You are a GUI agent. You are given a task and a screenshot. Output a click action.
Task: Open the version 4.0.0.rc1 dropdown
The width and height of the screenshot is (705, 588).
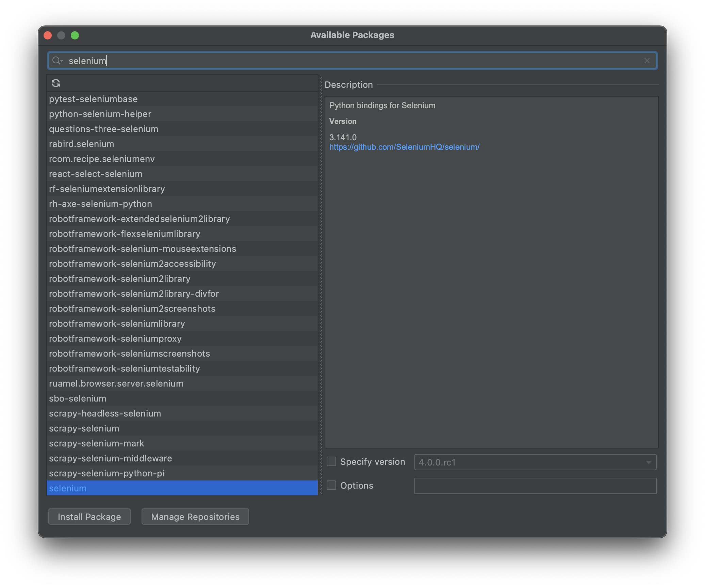tap(535, 462)
